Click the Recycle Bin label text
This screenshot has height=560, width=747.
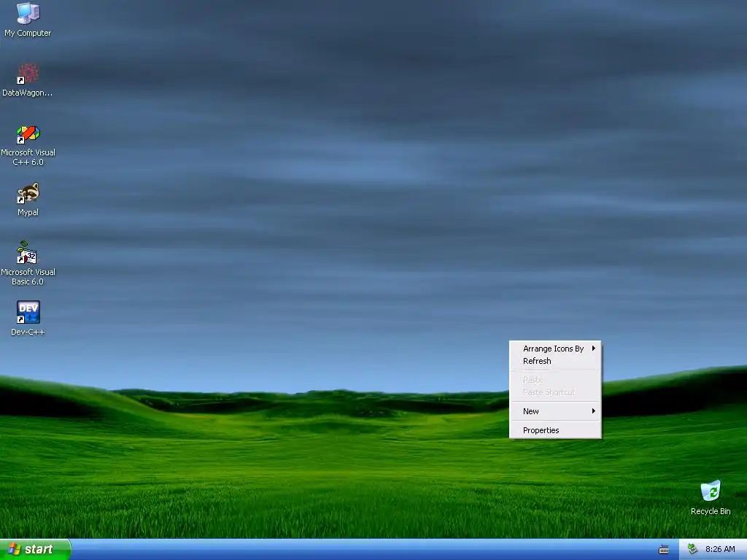tap(711, 511)
